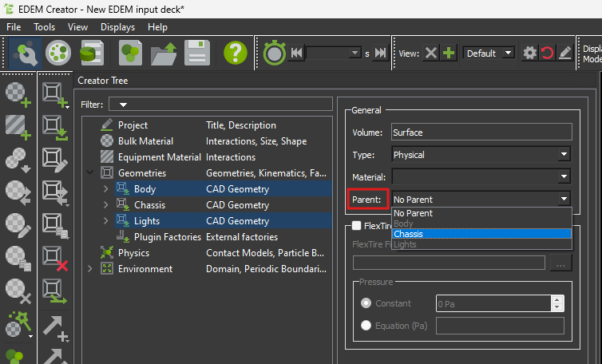This screenshot has height=364, width=602.
Task: Click the delete bulk material icon
Action: (x=18, y=291)
